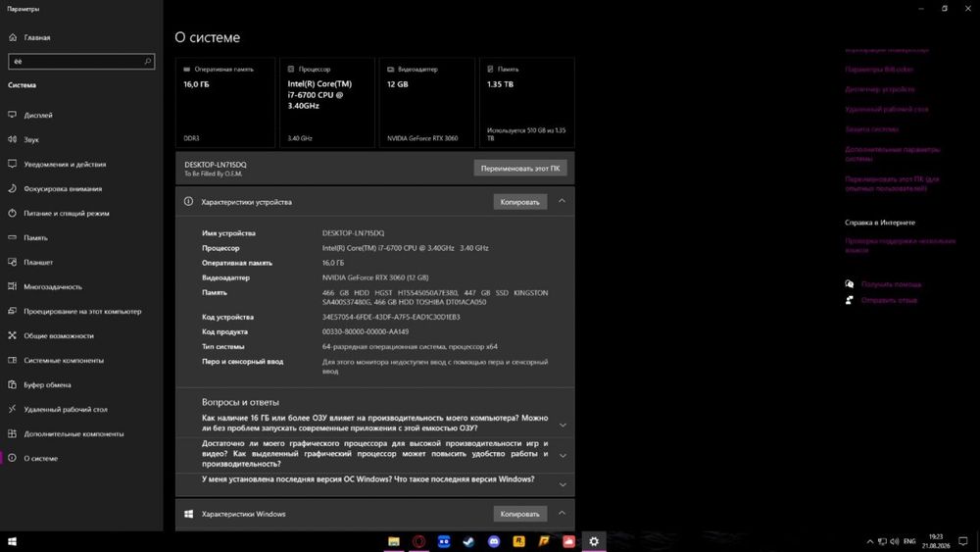Image resolution: width=980 pixels, height=552 pixels.
Task: Open the Удаленный рабочий стол link on right
Action: 886,110
